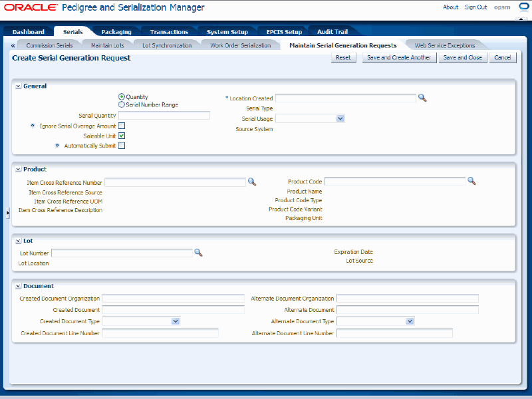Switch to Lot Synchronization subtab

[167, 45]
